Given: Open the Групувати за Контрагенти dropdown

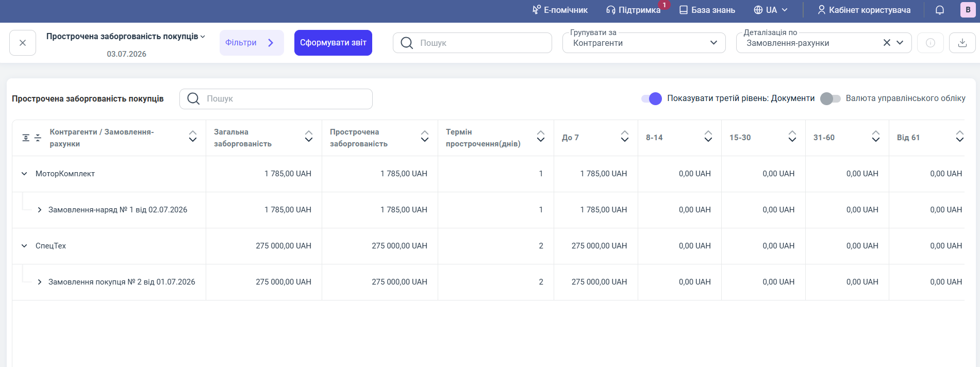Looking at the screenshot, I should coord(644,43).
